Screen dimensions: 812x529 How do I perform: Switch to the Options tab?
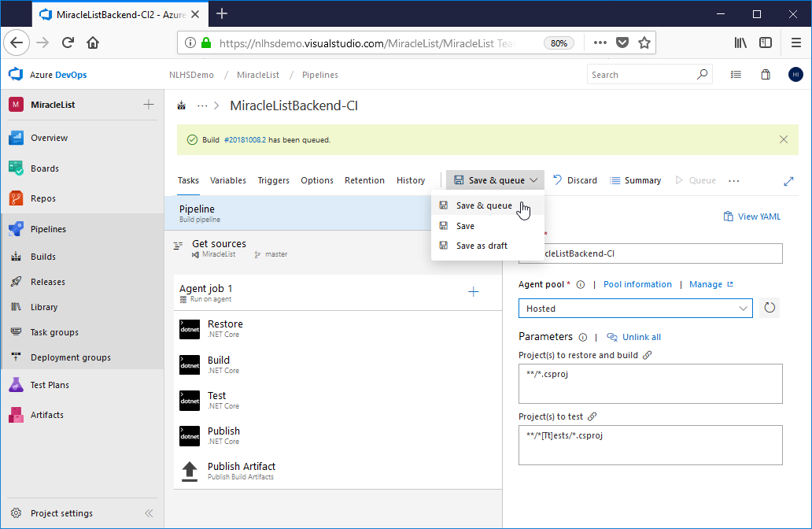pyautogui.click(x=317, y=180)
